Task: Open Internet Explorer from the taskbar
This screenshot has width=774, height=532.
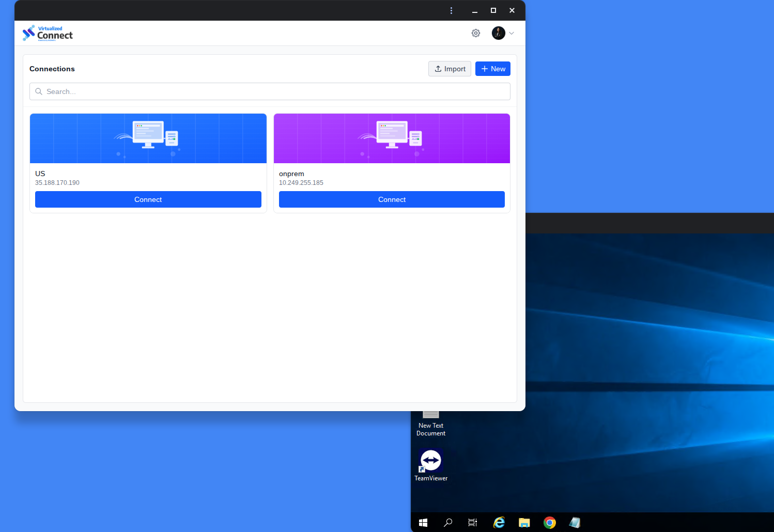Action: click(498, 522)
